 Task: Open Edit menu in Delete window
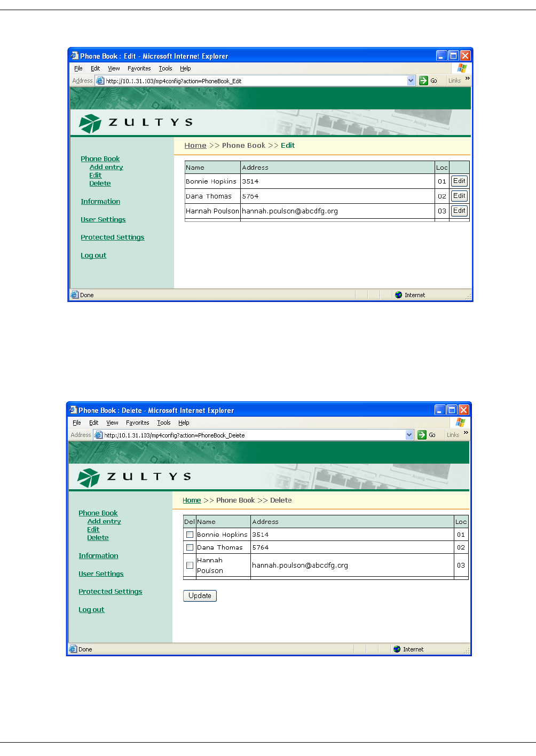coord(94,423)
